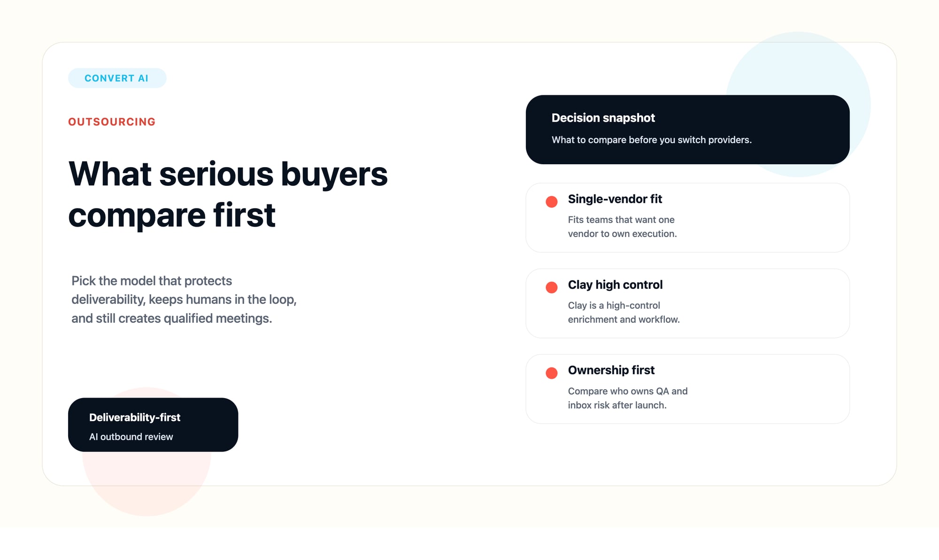
Task: Click the 'What serious buyers' headline line
Action: pyautogui.click(x=228, y=174)
